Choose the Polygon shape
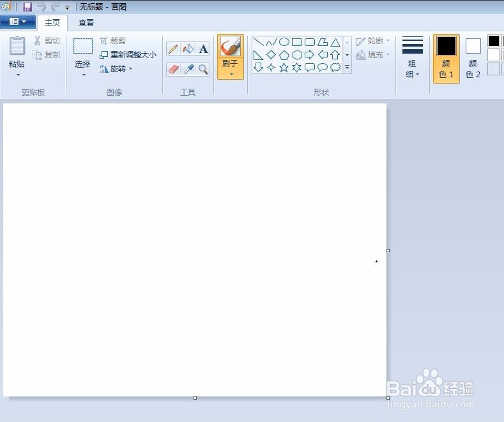 click(323, 42)
